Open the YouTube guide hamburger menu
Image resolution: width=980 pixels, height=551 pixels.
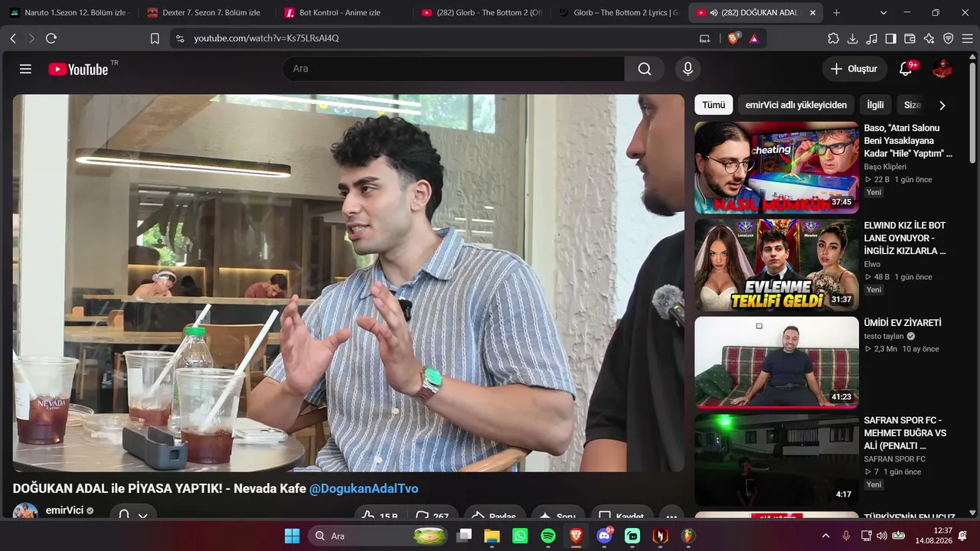pyautogui.click(x=25, y=69)
